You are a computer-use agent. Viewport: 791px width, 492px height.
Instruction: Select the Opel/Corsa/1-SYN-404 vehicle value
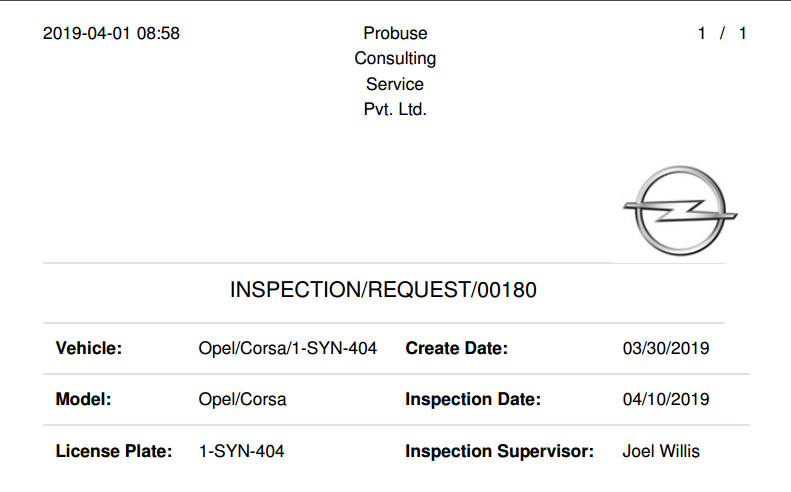288,348
